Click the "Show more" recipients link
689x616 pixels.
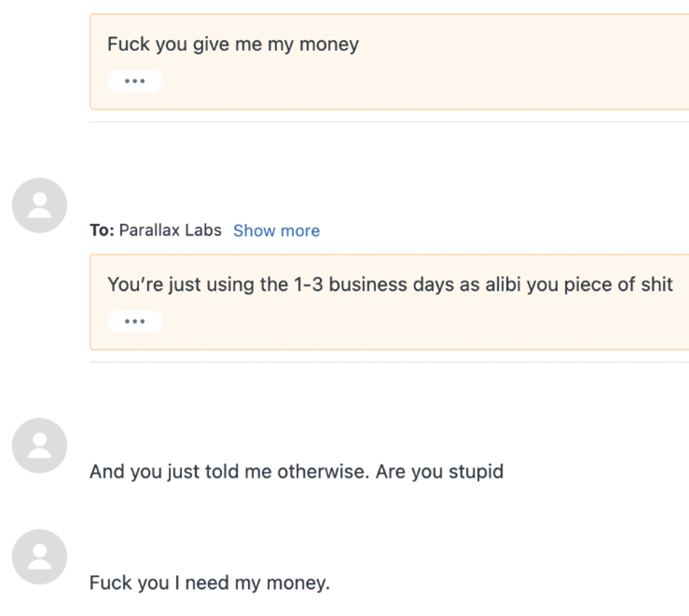[x=276, y=231]
